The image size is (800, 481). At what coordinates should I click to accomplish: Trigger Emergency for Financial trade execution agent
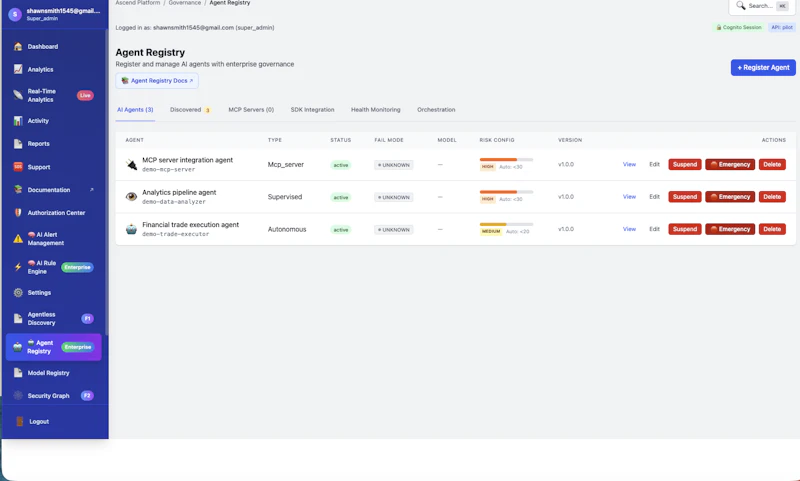730,229
